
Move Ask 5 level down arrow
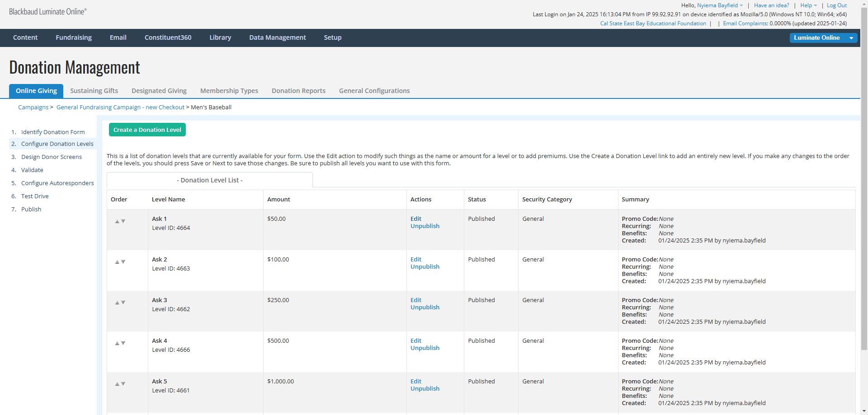[123, 384]
